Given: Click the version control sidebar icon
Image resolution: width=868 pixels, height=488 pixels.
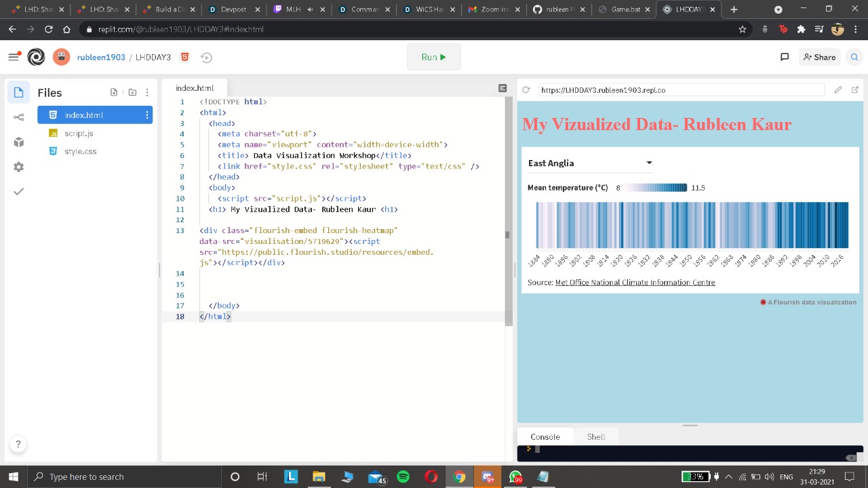Looking at the screenshot, I should (18, 117).
